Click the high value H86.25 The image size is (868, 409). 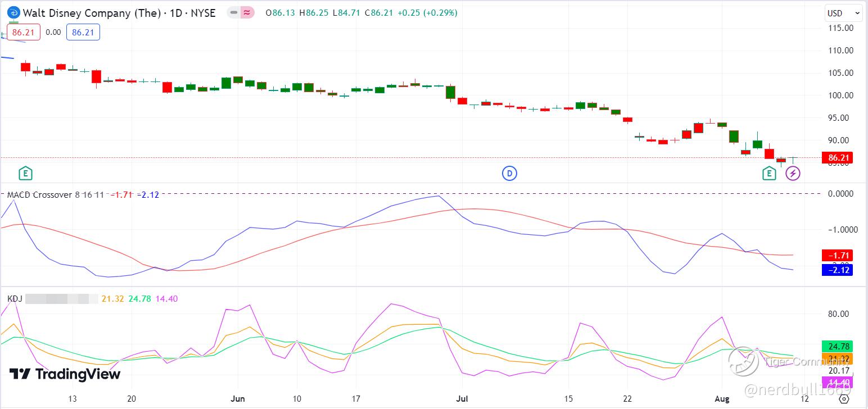pyautogui.click(x=314, y=12)
